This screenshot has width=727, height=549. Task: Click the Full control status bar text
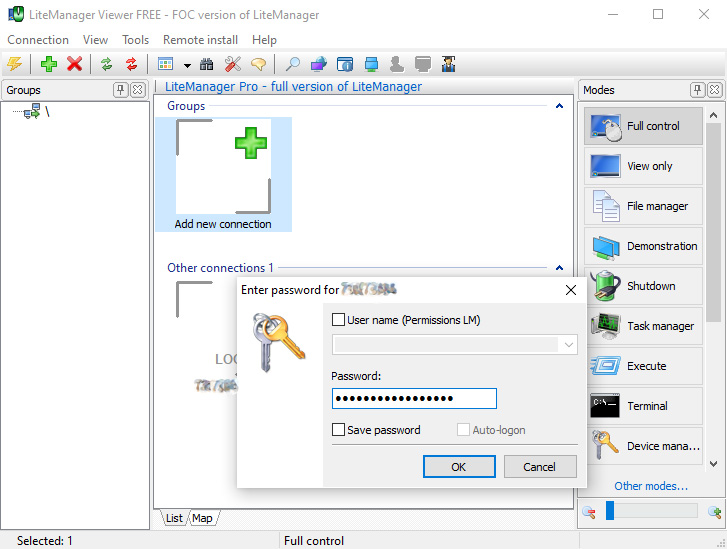(314, 541)
